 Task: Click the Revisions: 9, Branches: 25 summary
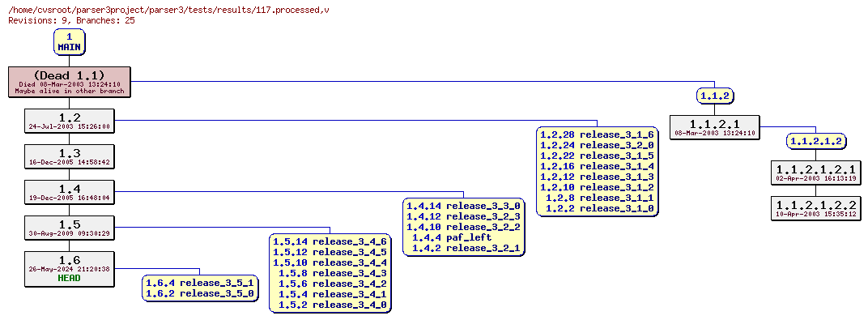71,20
